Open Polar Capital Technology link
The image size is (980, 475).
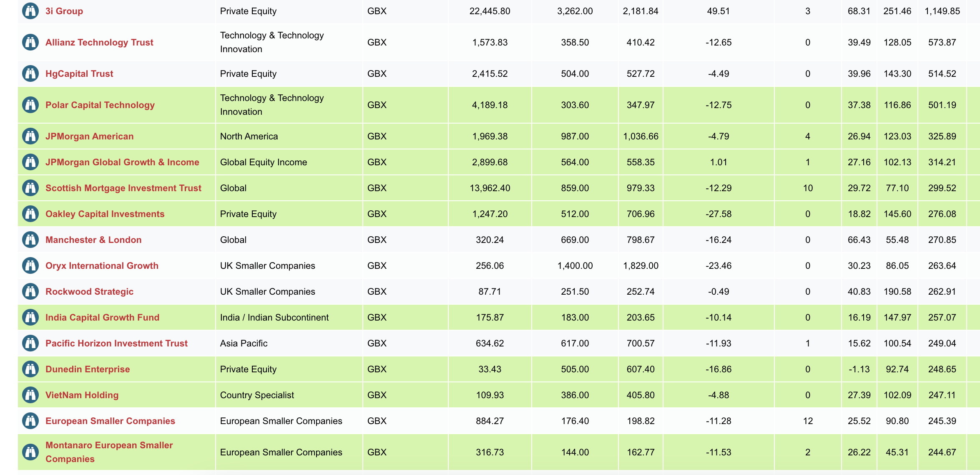point(100,105)
